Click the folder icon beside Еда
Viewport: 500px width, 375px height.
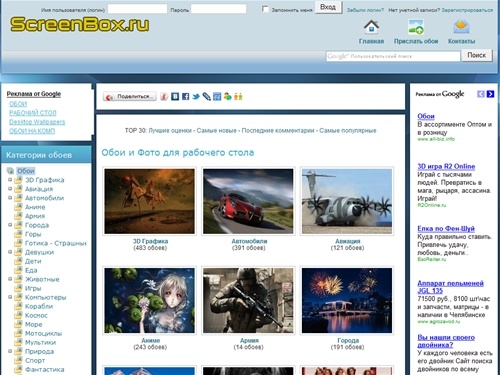tap(18, 270)
